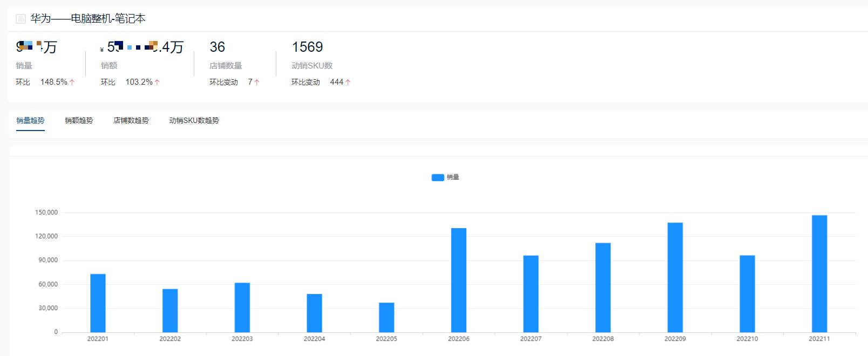Select the 202208 bar in chart
Image resolution: width=868 pixels, height=356 pixels.
[x=603, y=287]
